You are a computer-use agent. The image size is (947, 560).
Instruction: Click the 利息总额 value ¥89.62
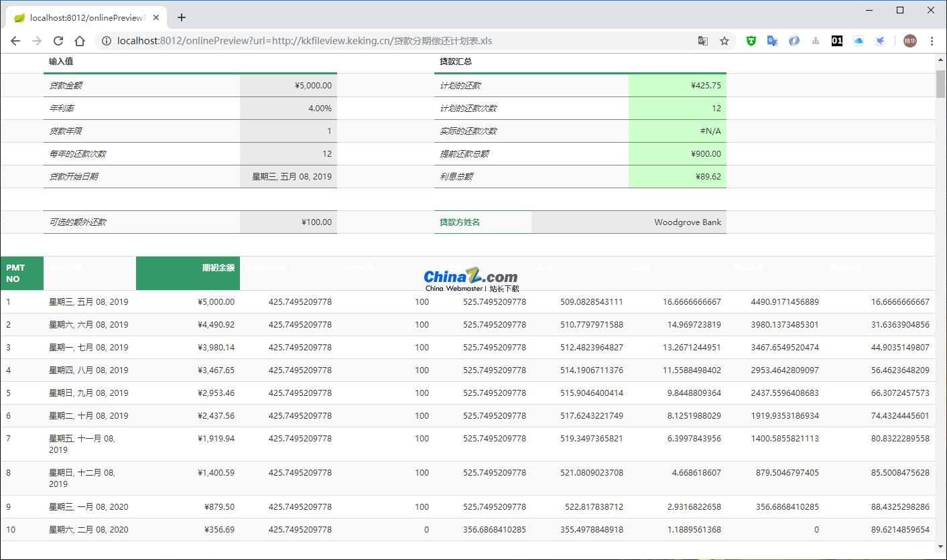[678, 177]
